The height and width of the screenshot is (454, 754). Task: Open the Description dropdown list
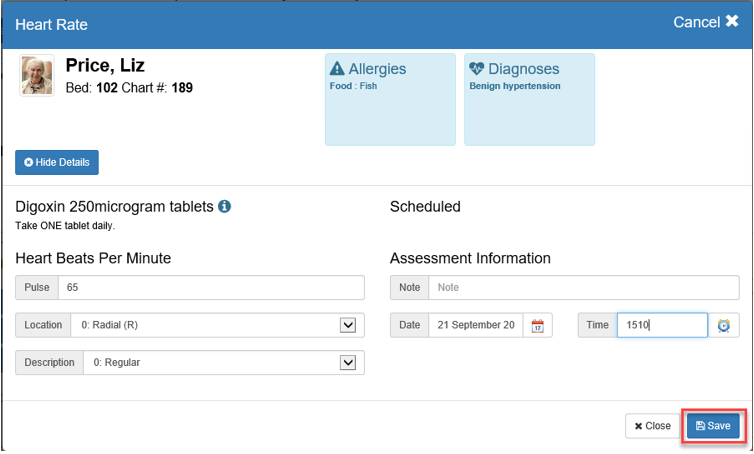click(348, 362)
